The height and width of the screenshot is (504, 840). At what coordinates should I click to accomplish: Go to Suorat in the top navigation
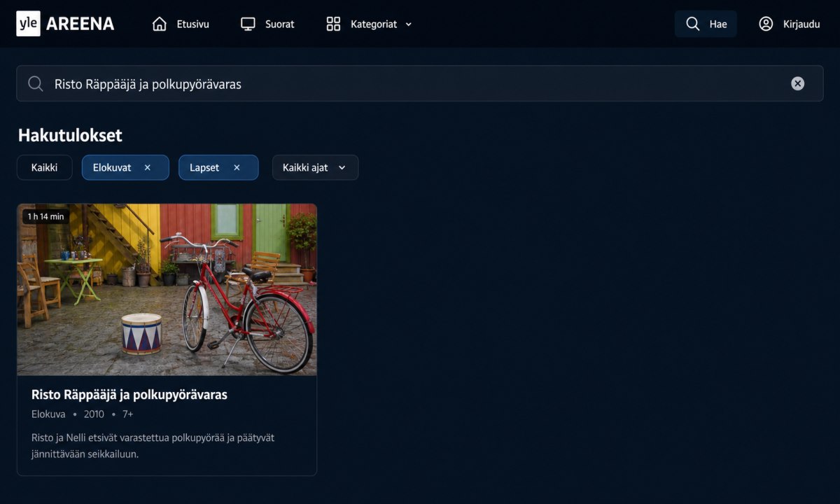coord(267,24)
